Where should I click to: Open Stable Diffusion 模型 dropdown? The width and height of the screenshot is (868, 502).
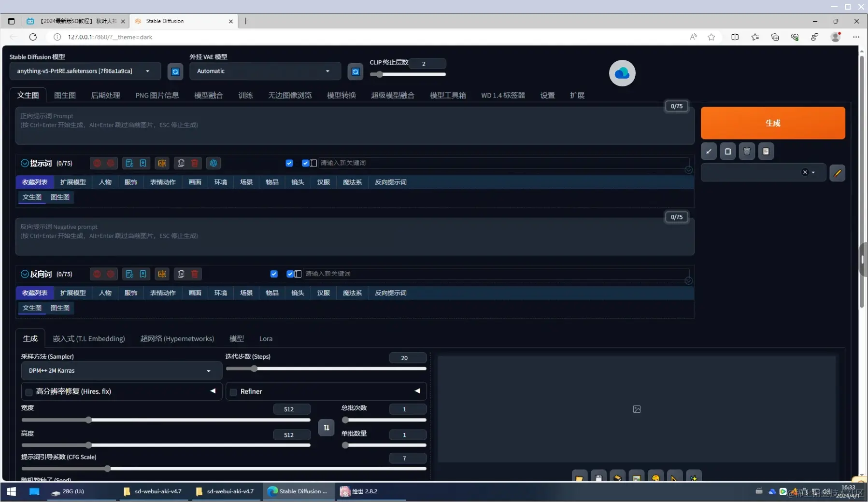click(x=85, y=71)
